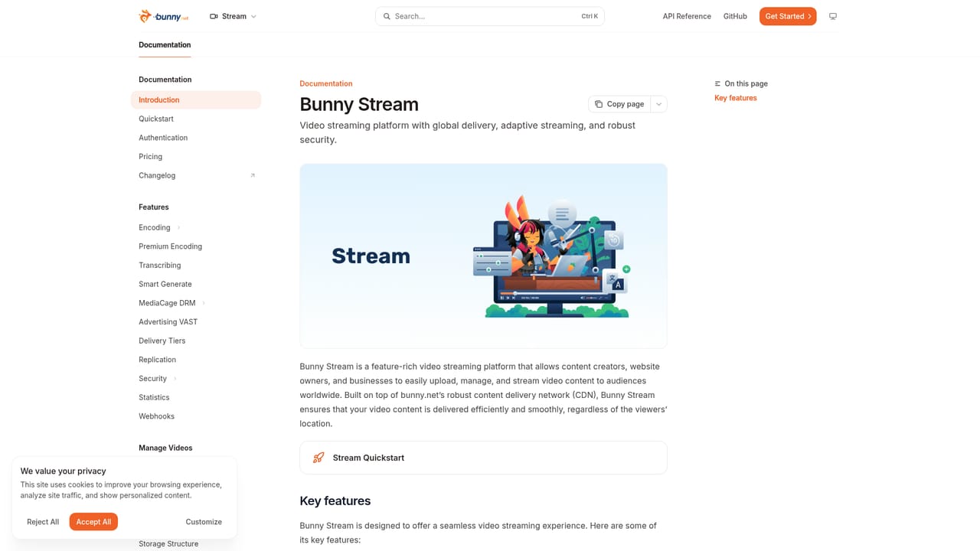
Task: Open the Introduction sidebar item
Action: (196, 99)
